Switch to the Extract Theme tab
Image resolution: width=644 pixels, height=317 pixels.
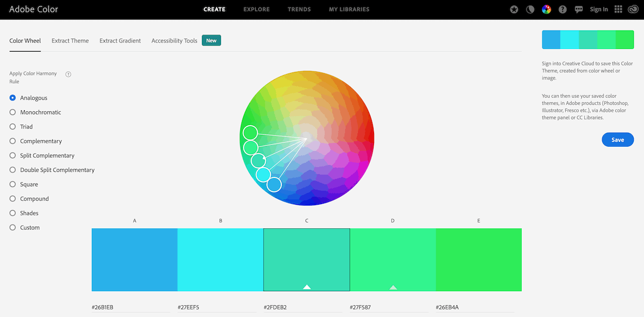(70, 41)
